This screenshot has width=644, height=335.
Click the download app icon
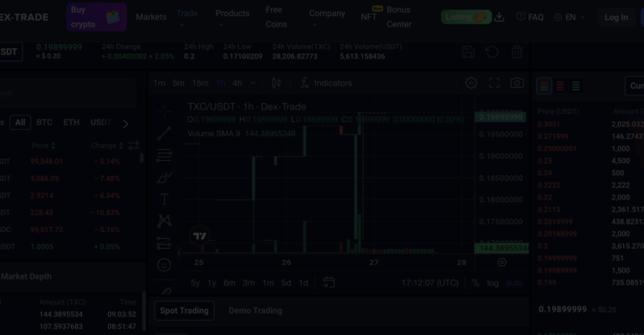pos(499,17)
